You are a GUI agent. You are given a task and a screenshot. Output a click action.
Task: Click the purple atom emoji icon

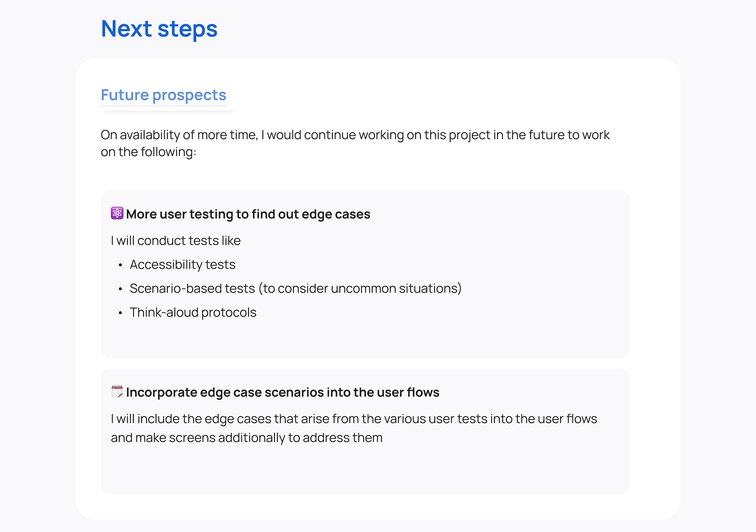coord(117,213)
